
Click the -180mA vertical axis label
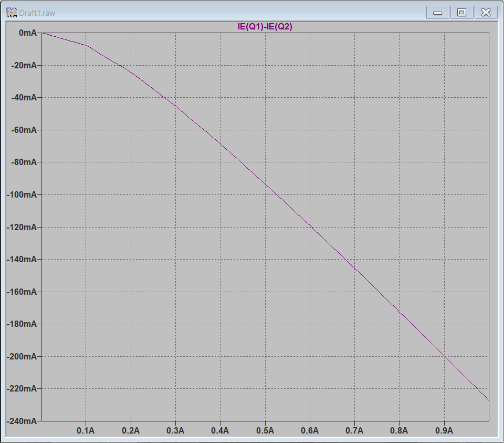tap(22, 324)
